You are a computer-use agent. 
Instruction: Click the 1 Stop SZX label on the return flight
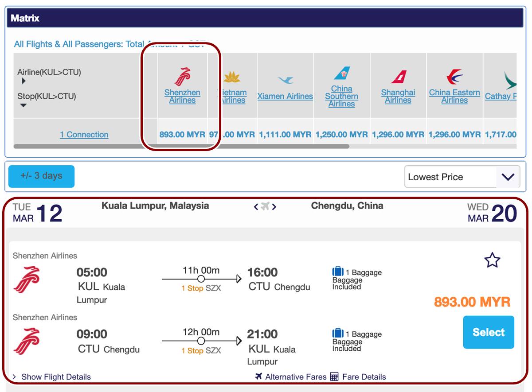tap(201, 350)
